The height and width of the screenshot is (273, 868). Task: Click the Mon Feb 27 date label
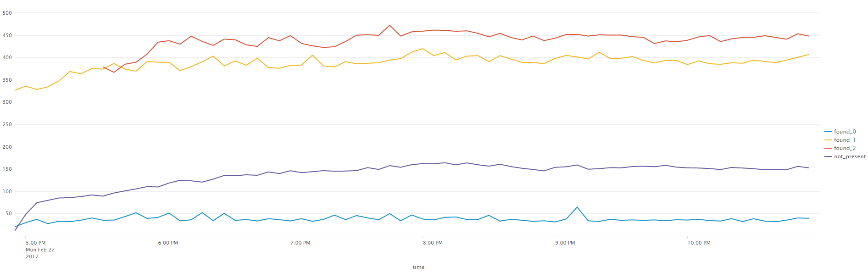[40, 250]
